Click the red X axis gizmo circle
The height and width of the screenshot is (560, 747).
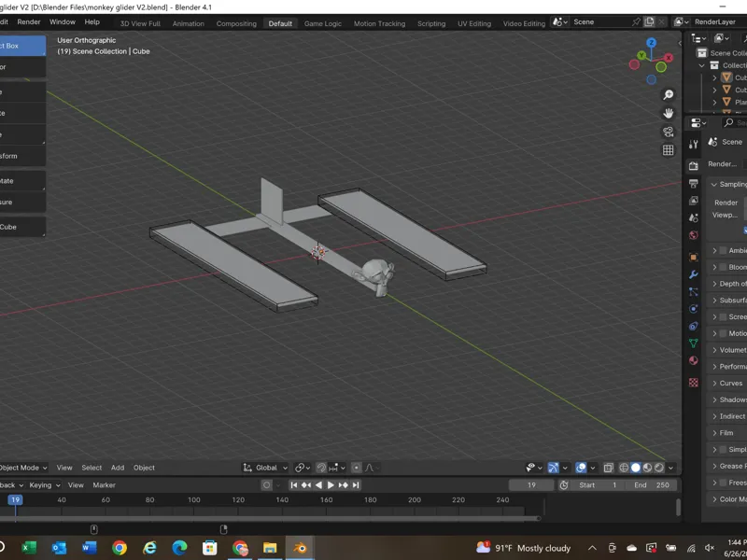click(x=669, y=58)
